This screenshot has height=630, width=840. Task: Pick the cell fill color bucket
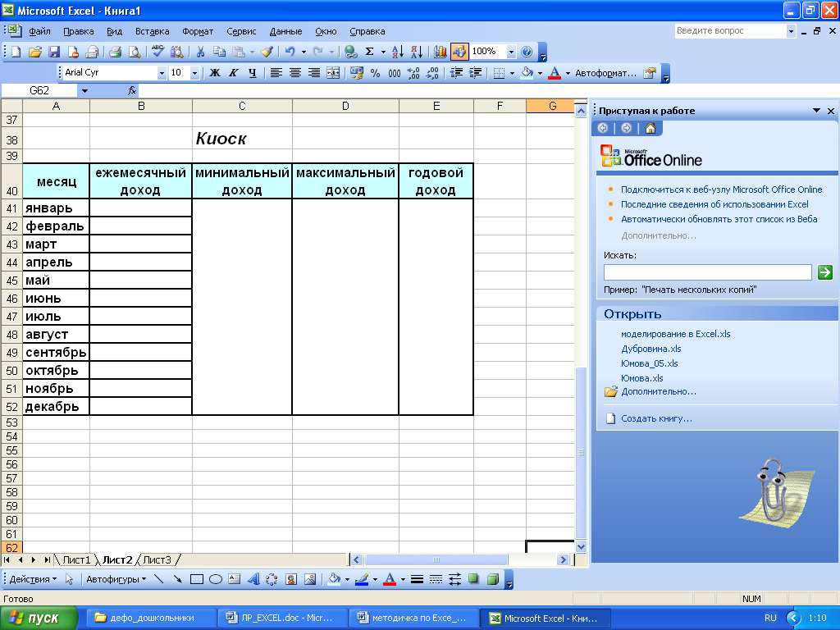pos(527,73)
